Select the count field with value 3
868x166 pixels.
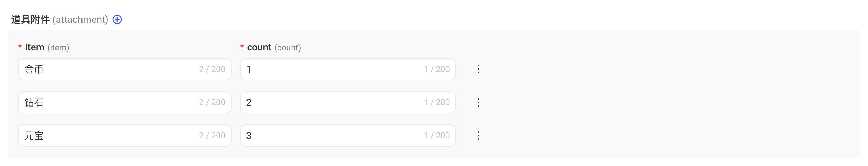click(348, 136)
